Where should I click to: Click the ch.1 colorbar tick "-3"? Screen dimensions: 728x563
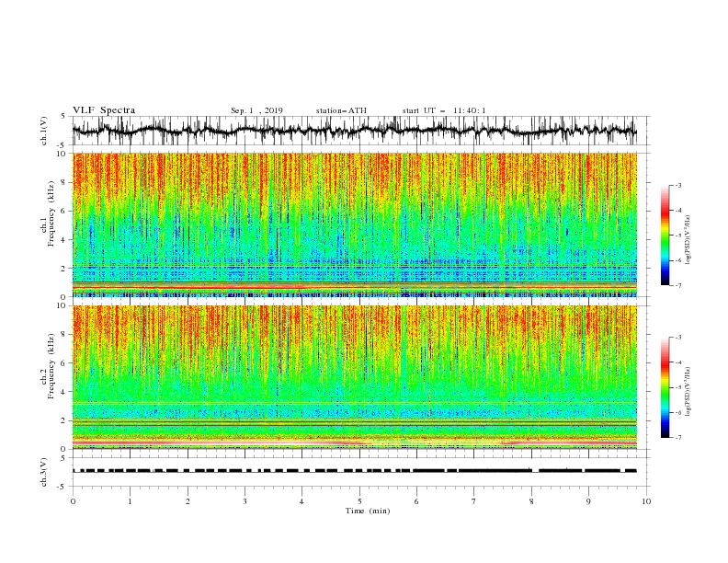(x=677, y=185)
